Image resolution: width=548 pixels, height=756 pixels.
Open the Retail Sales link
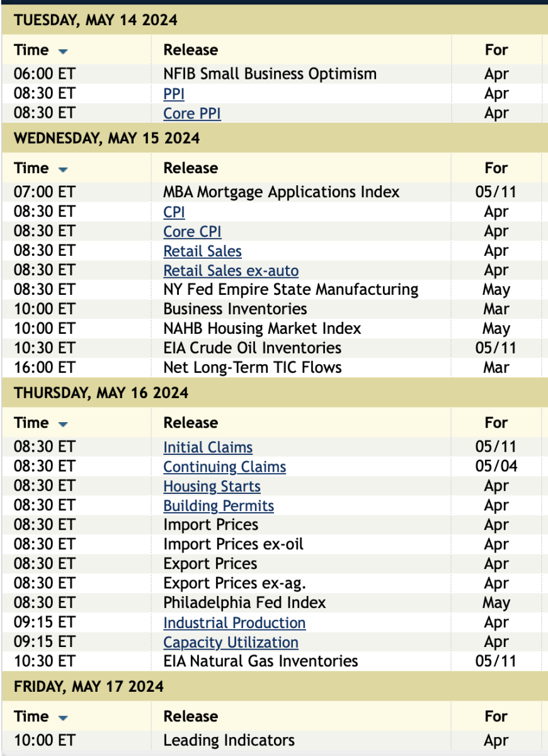click(x=202, y=251)
